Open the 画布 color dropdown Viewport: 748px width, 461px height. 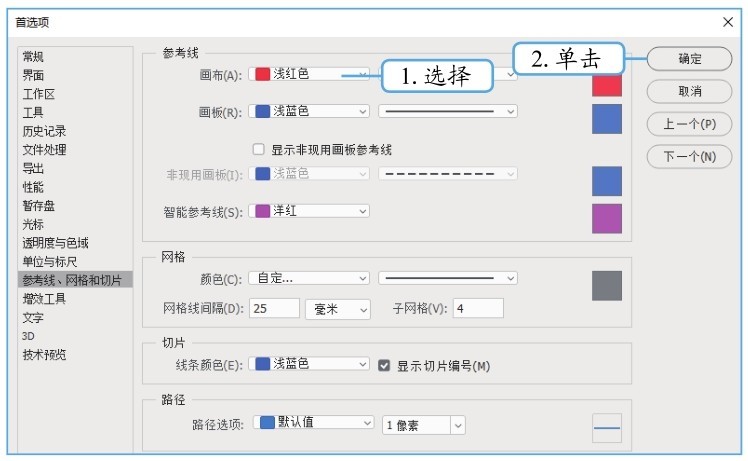pos(309,74)
